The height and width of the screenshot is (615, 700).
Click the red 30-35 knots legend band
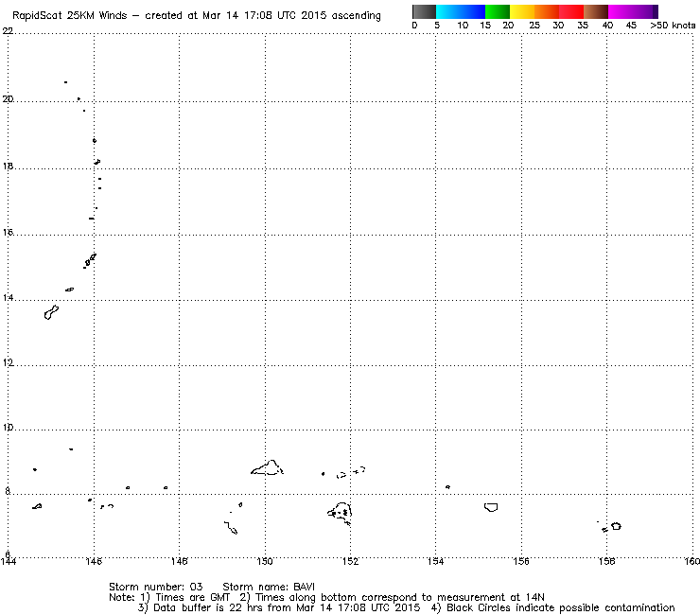point(571,11)
